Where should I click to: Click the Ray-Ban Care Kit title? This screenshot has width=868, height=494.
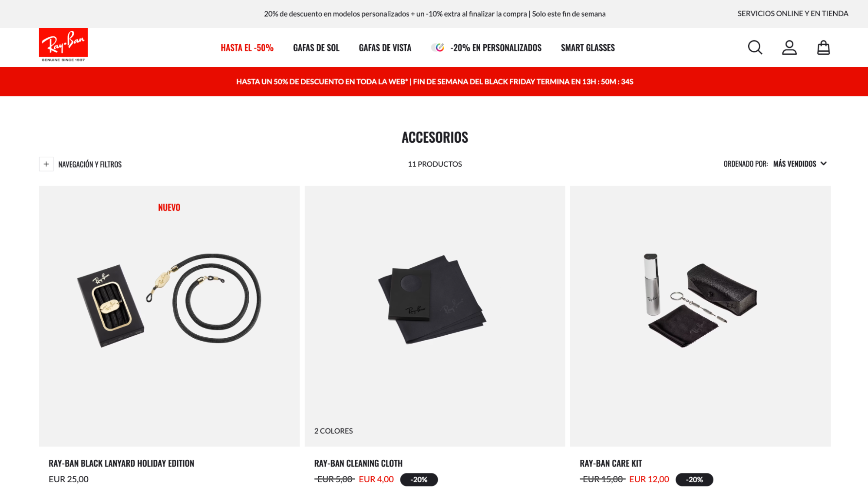611,463
